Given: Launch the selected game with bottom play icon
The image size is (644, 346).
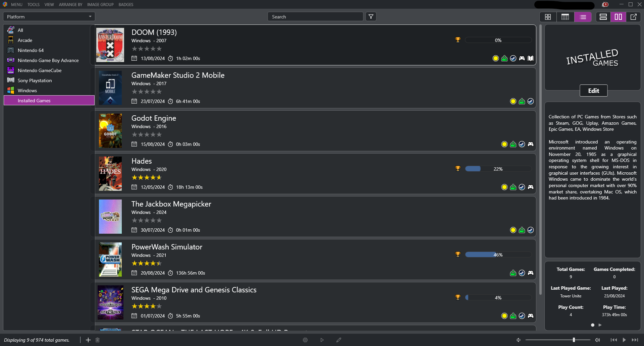Looking at the screenshot, I should 322,340.
